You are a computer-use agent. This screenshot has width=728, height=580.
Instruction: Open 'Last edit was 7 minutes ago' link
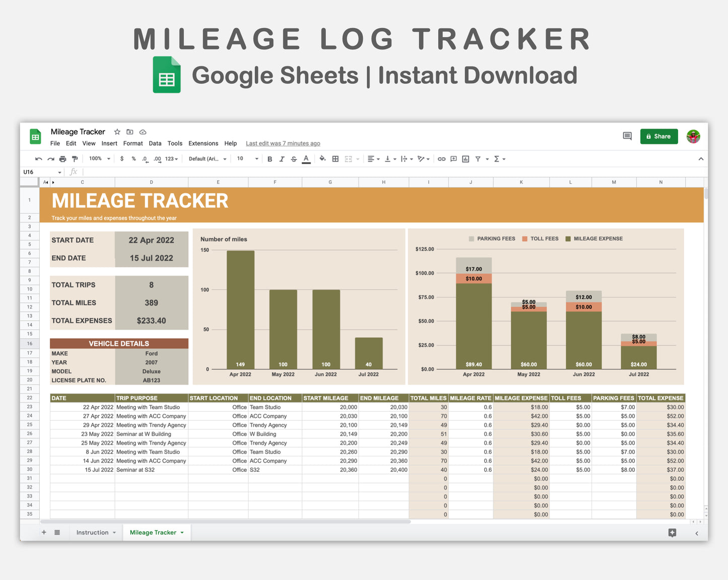click(x=283, y=143)
